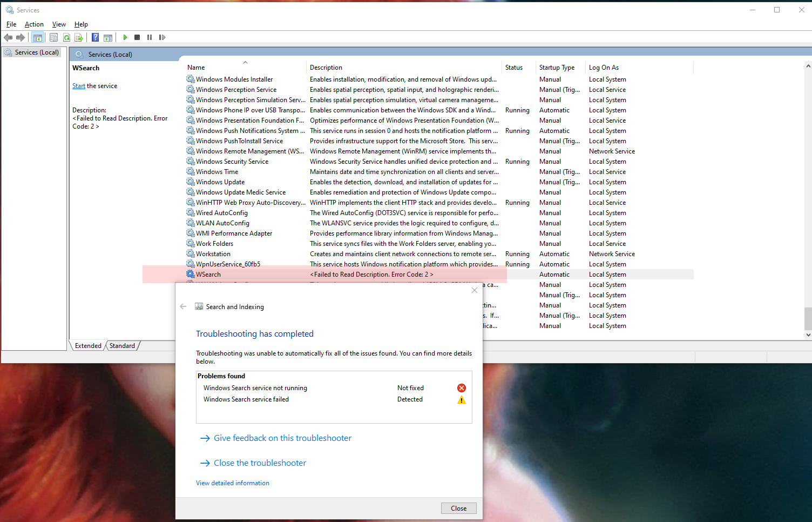Click the Pause Service toolbar icon

(150, 37)
